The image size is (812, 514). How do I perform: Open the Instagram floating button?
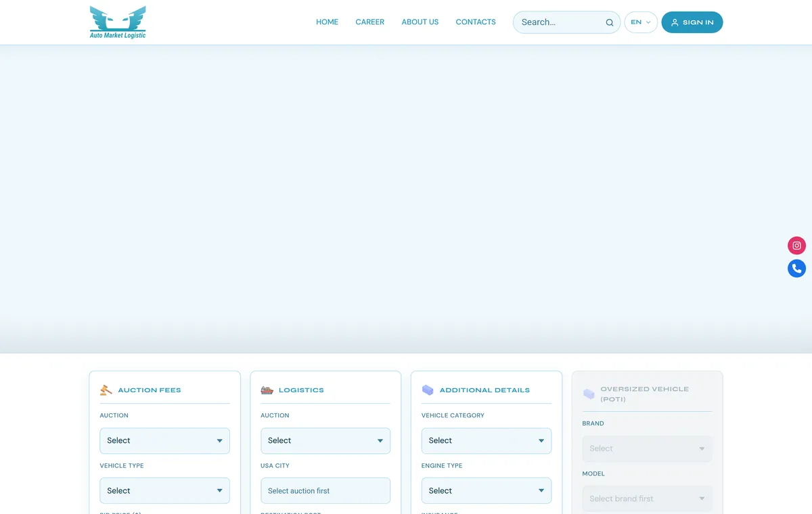point(797,246)
